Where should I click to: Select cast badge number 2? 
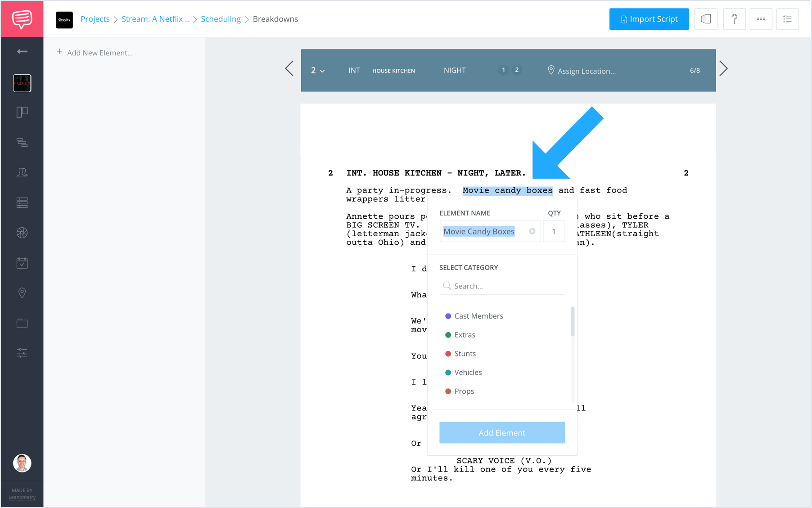pos(517,70)
